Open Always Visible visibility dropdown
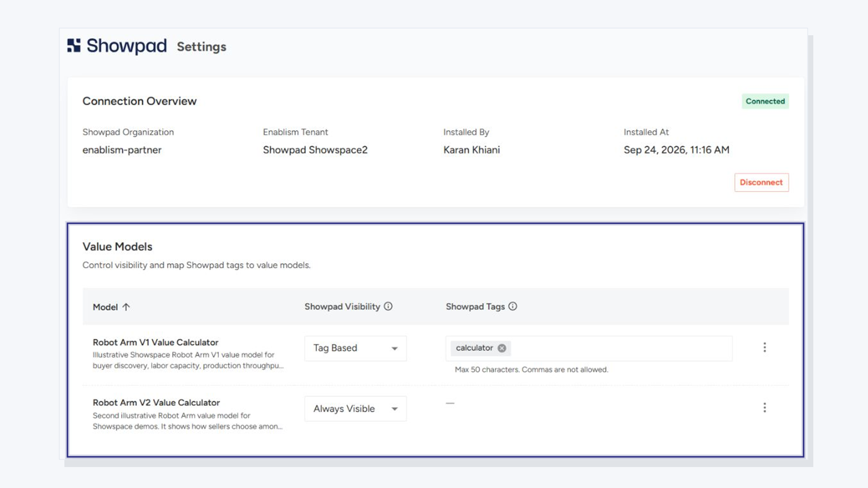This screenshot has width=868, height=488. [x=355, y=408]
